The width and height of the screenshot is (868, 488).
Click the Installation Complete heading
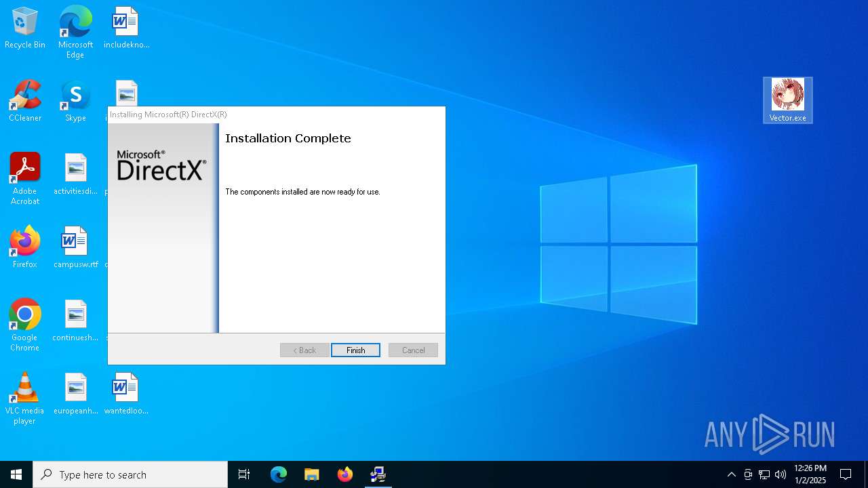click(288, 138)
